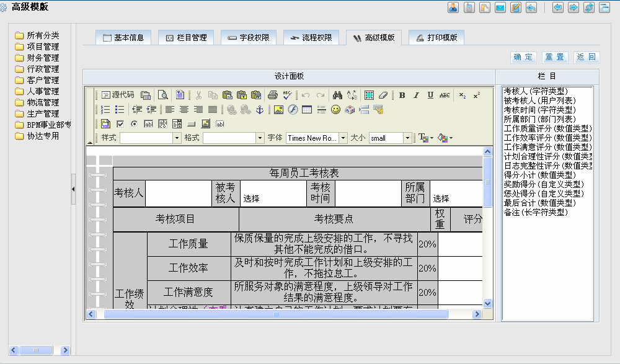
Task: Open the 人事管理 folder in tree
Action: pyautogui.click(x=43, y=91)
